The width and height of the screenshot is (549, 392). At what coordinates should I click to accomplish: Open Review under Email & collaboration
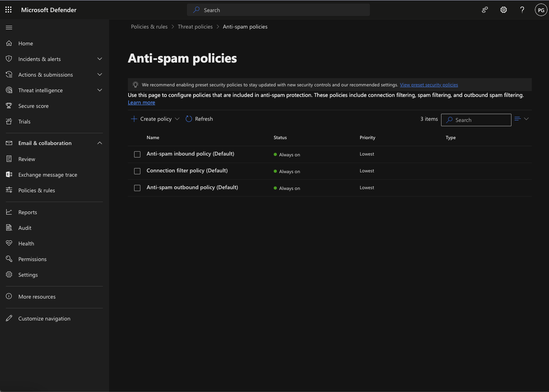click(27, 159)
